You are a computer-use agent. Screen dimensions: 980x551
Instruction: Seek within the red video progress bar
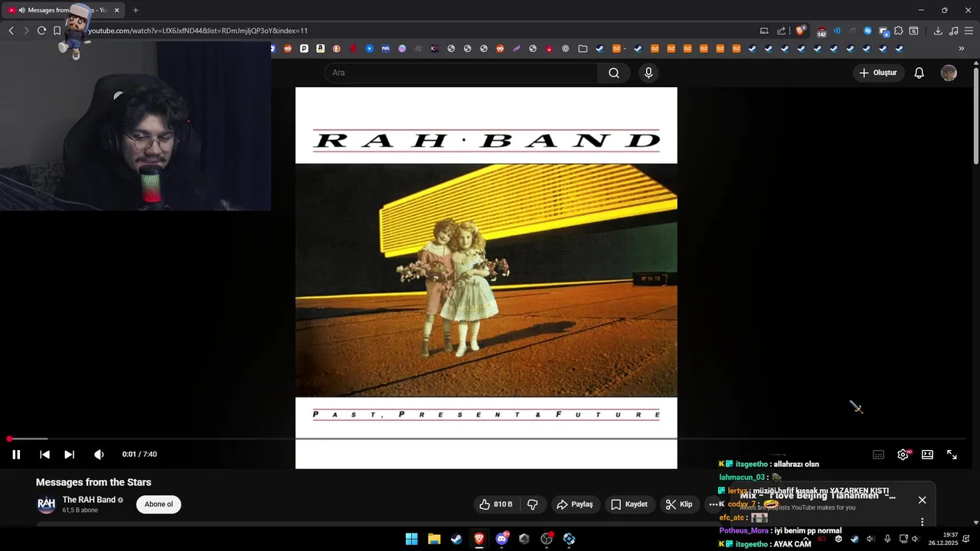point(486,439)
